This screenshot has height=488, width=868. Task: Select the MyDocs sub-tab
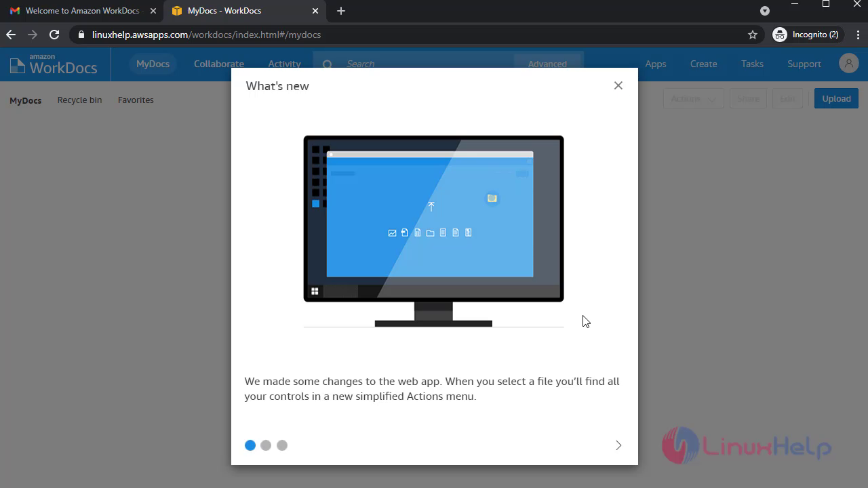pos(25,100)
